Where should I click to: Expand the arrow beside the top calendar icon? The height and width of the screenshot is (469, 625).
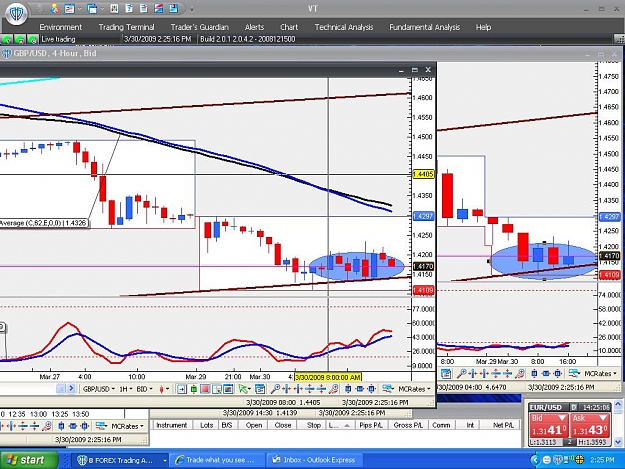79,9
